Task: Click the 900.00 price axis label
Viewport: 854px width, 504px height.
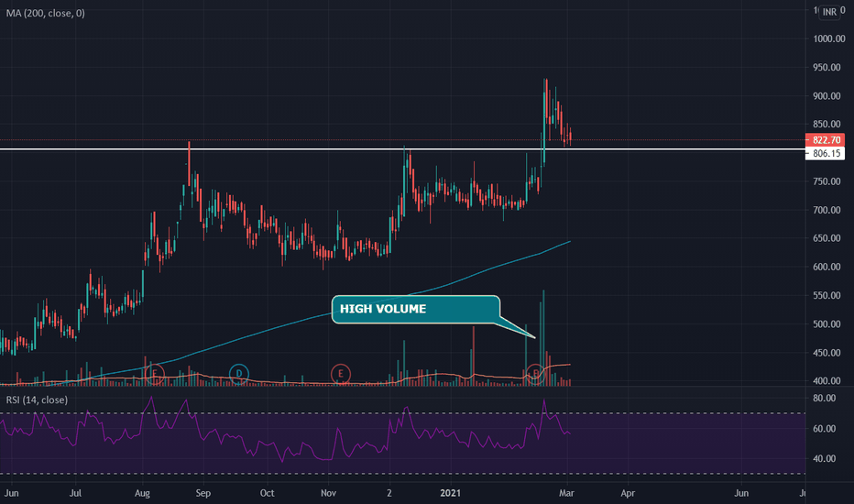Action: [827, 96]
